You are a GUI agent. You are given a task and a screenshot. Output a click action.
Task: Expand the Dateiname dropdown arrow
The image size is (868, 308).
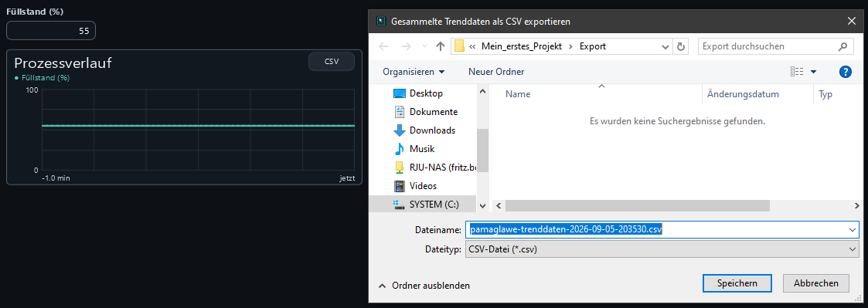[853, 229]
